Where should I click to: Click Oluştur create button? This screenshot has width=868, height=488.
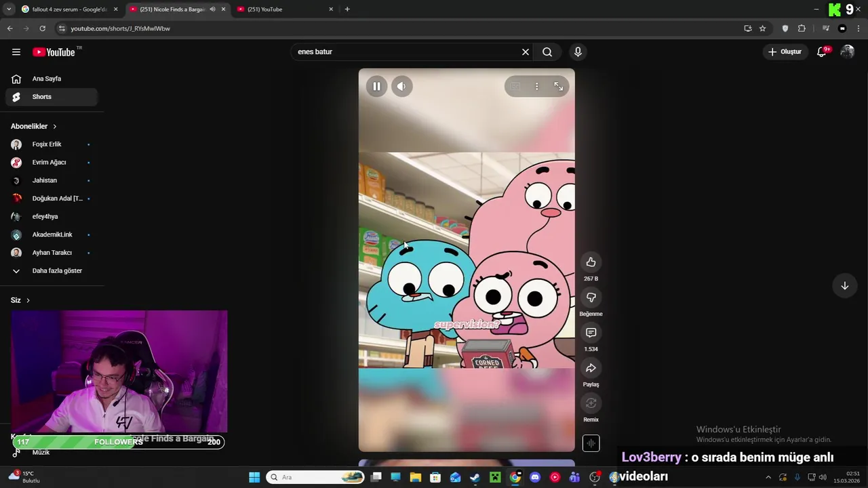[x=785, y=52]
